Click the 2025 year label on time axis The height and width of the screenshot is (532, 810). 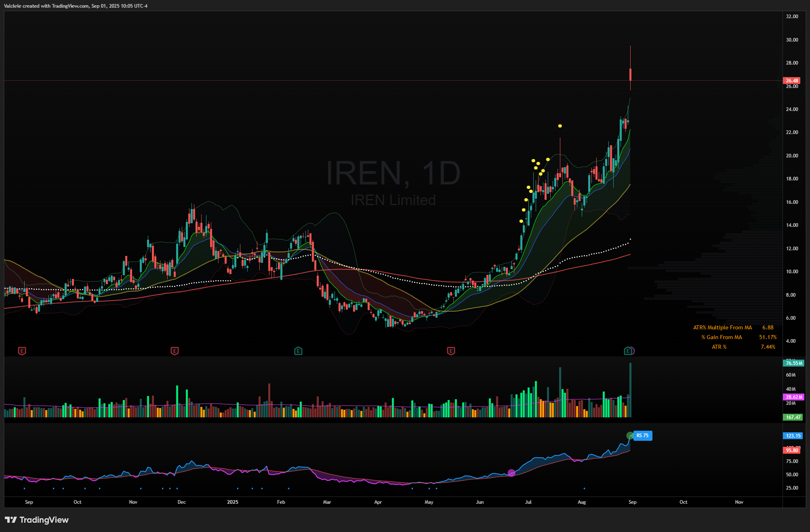[x=233, y=502]
